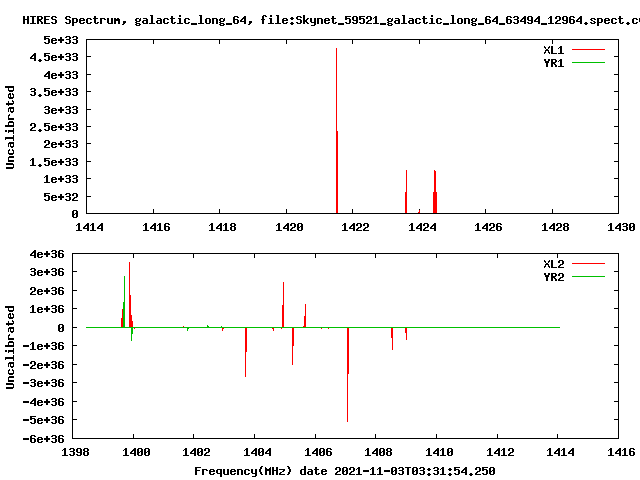640x480 pixels.
Task: Click the 2e+36 y-axis tick label
Action: point(47,291)
